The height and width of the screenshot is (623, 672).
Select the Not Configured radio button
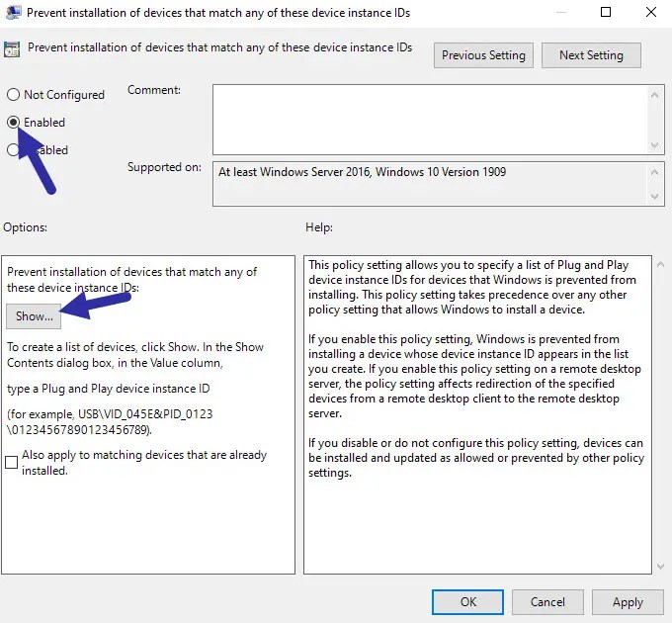tap(13, 94)
